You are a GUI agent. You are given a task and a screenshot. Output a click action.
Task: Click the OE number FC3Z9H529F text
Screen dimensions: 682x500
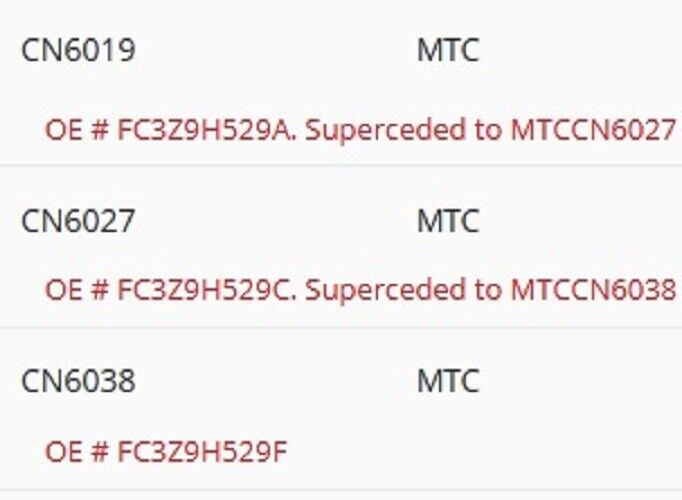[x=203, y=451]
